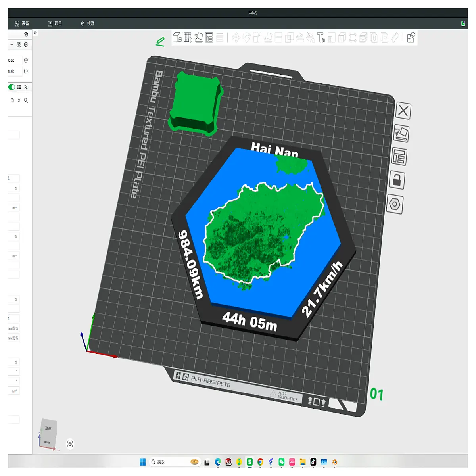This screenshot has width=476, height=476.
Task: Open the second Basic filament dropdown options
Action: (26, 71)
